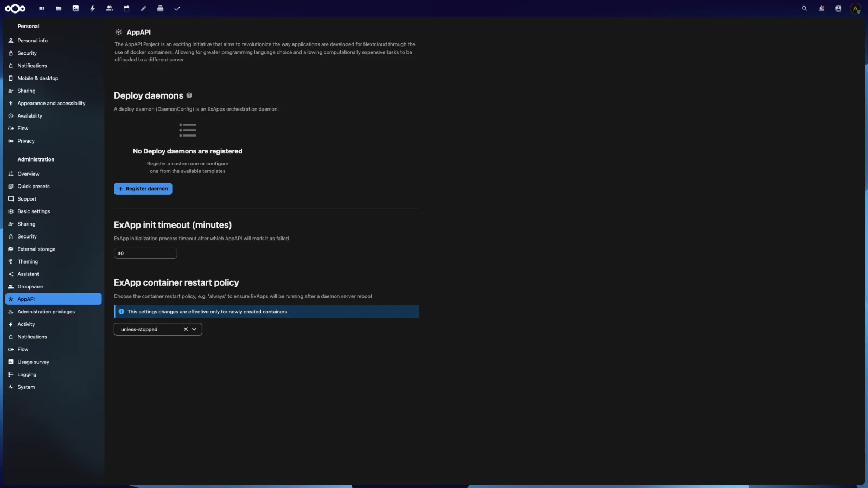Open the Contacts app icon in top bar
This screenshot has width=868, height=488.
110,9
